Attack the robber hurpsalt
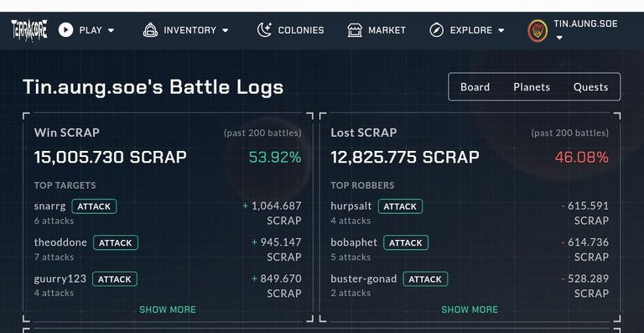Screen dimensions: 644x333 point(400,206)
